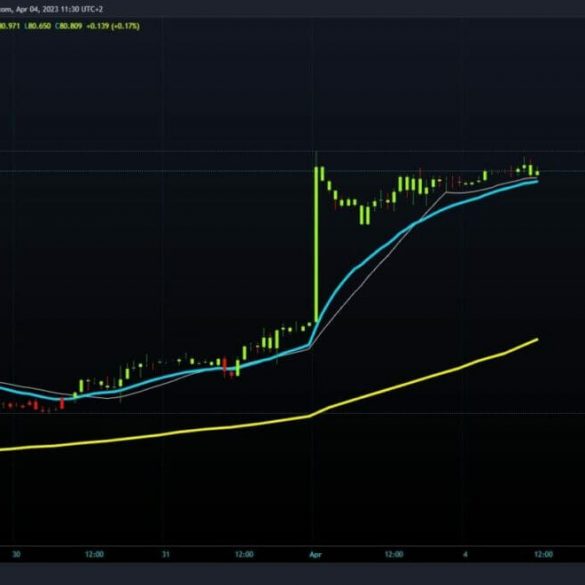Click the 'Apr 04, 2023 11:30 UTC+2' timestamp
The image size is (585, 585).
point(59,9)
